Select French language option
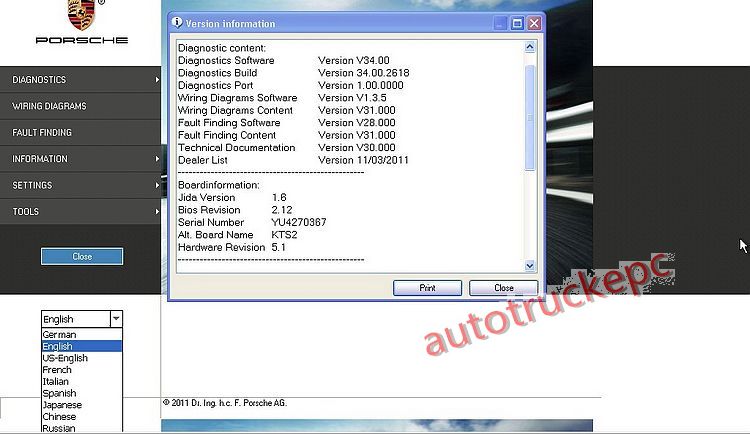750x434 pixels. pyautogui.click(x=82, y=369)
